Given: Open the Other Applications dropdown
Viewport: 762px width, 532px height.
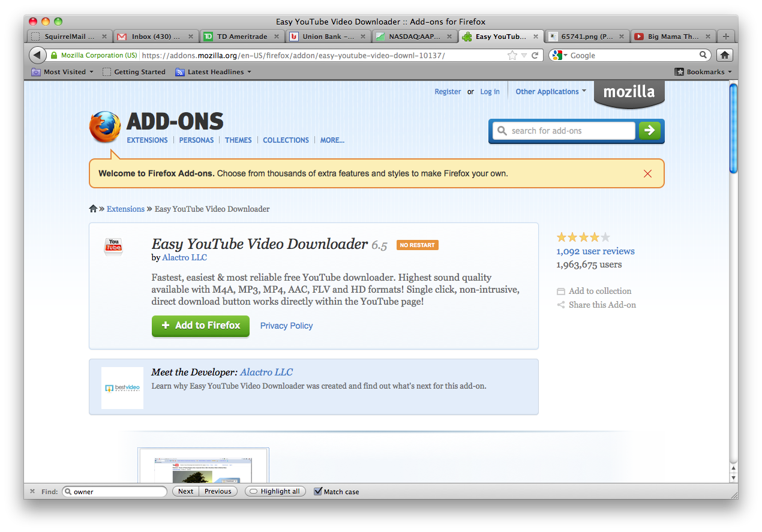Looking at the screenshot, I should click(x=551, y=92).
